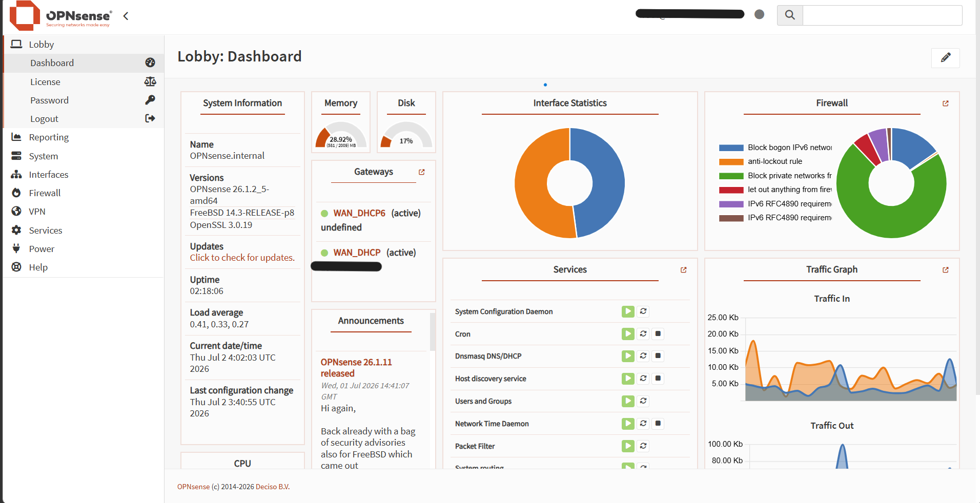Stop the Network Time Daemon service
Image resolution: width=980 pixels, height=503 pixels.
click(x=658, y=424)
